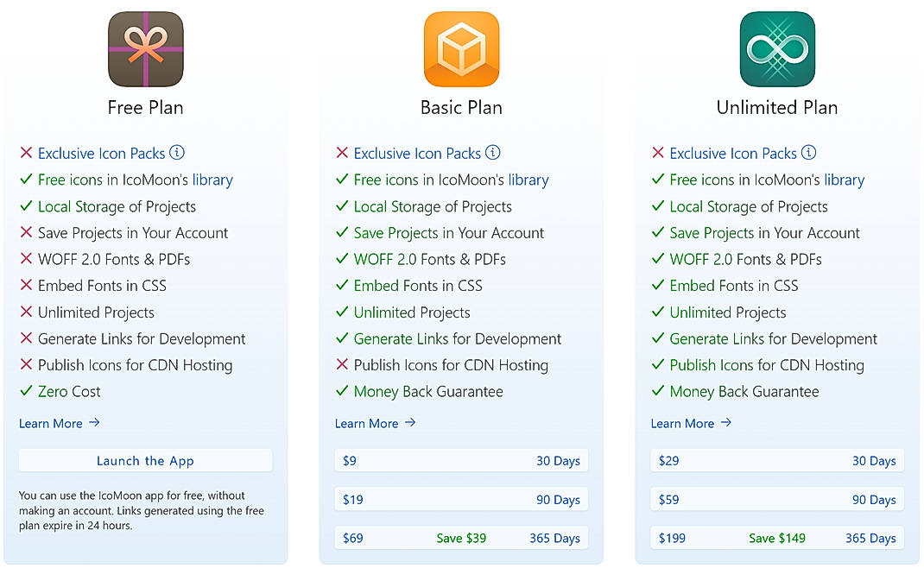Click the X next to Embed Fonts in CSS under Free Plan
This screenshot has height=568, width=924.
[x=25, y=286]
